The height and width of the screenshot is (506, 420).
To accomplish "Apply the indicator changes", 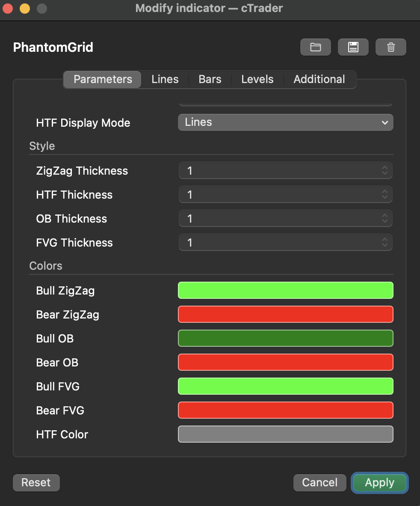I will click(379, 482).
